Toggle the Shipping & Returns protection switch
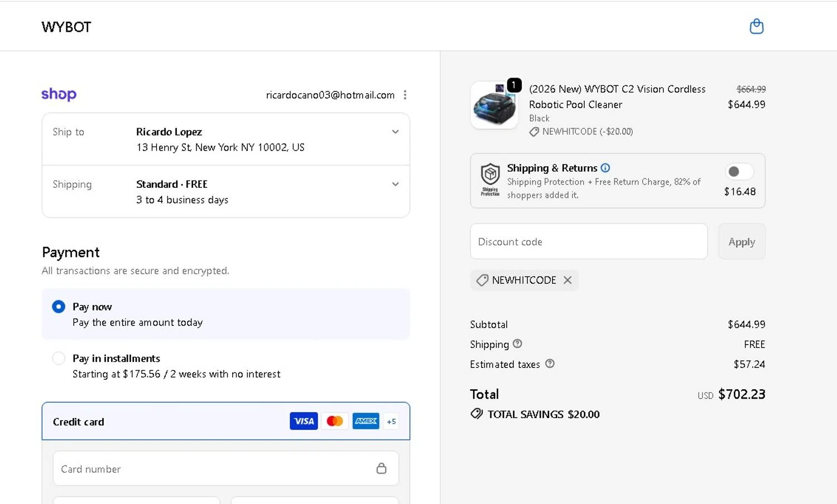The height and width of the screenshot is (504, 837). (739, 171)
